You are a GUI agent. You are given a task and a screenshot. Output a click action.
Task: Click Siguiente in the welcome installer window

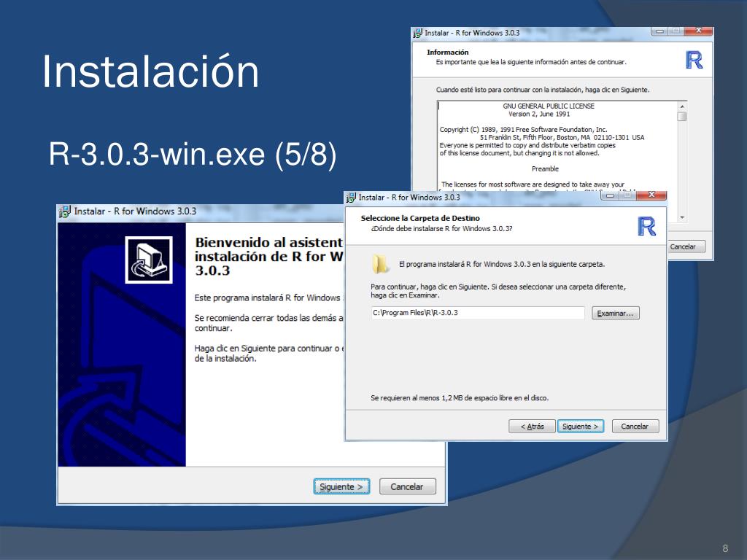[x=341, y=486]
